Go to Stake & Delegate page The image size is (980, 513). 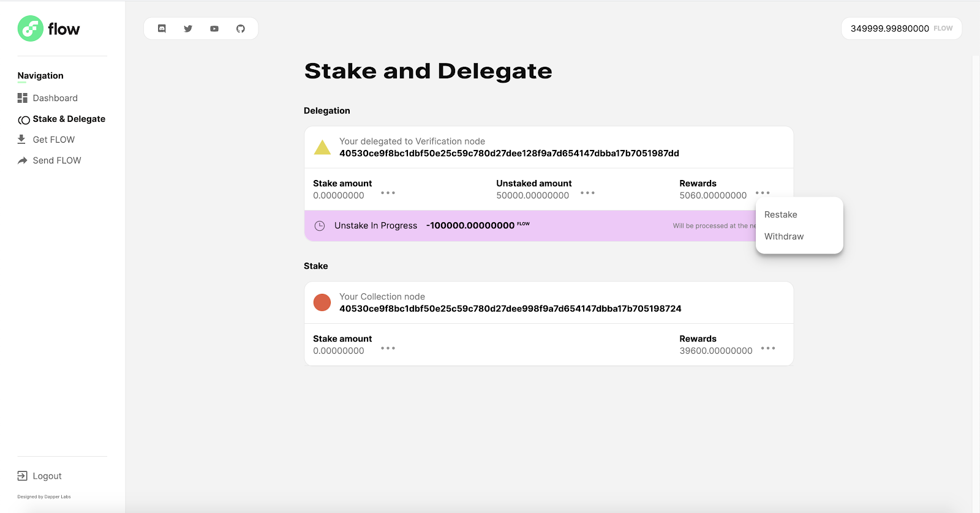69,119
